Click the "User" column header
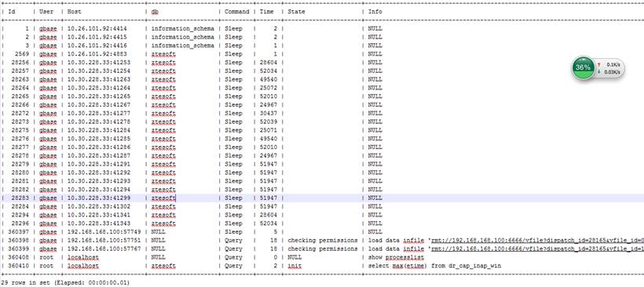644x287 pixels. tap(46, 12)
